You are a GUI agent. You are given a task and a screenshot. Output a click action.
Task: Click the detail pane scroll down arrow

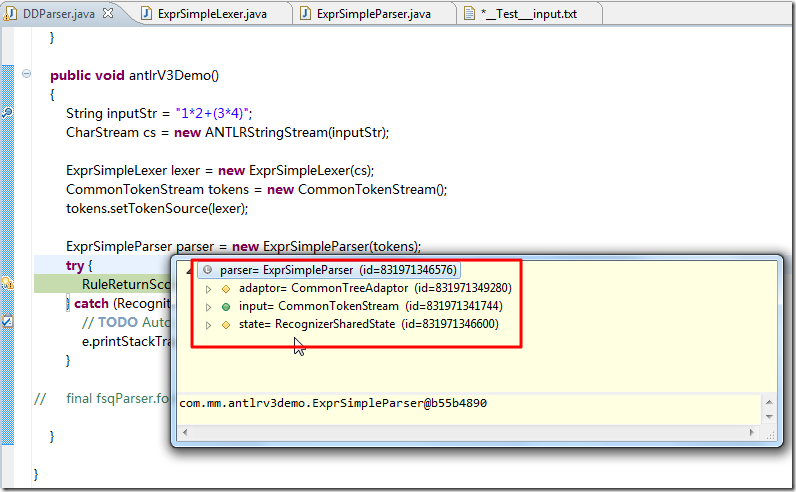point(769,417)
